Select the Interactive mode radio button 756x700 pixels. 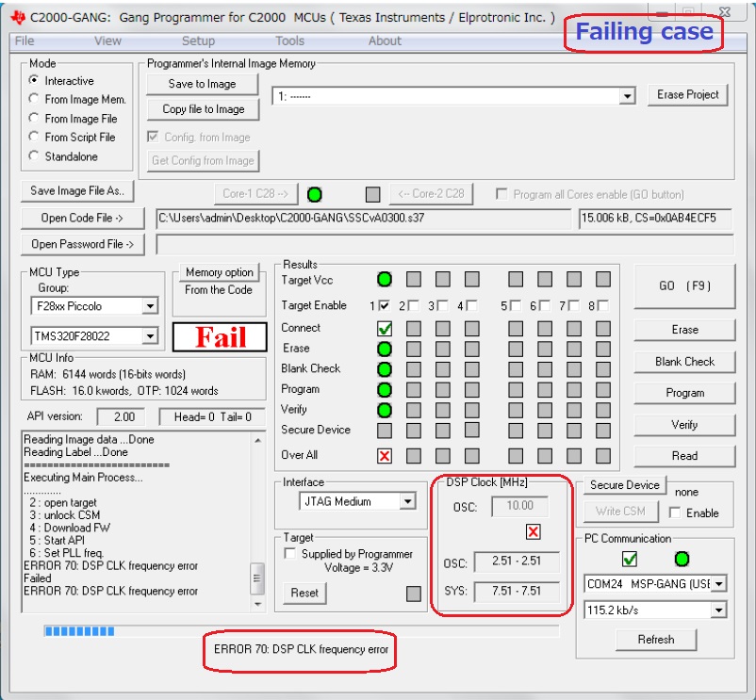pos(33,80)
